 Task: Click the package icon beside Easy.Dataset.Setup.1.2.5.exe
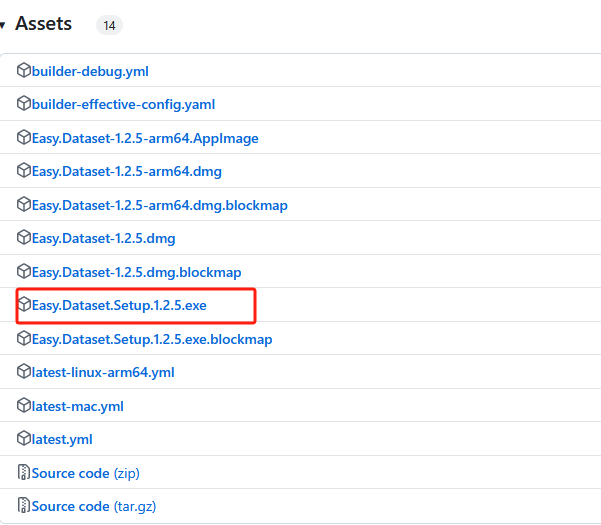point(25,304)
